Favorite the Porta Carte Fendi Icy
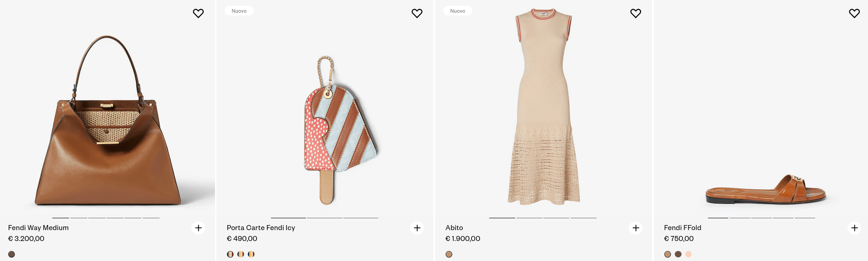868x261 pixels. coord(417,14)
